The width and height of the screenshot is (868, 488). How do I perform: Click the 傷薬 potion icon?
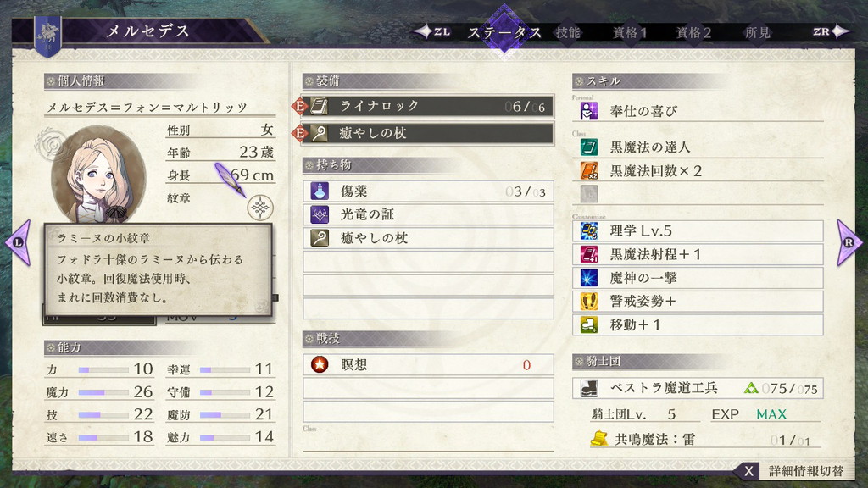tap(320, 191)
